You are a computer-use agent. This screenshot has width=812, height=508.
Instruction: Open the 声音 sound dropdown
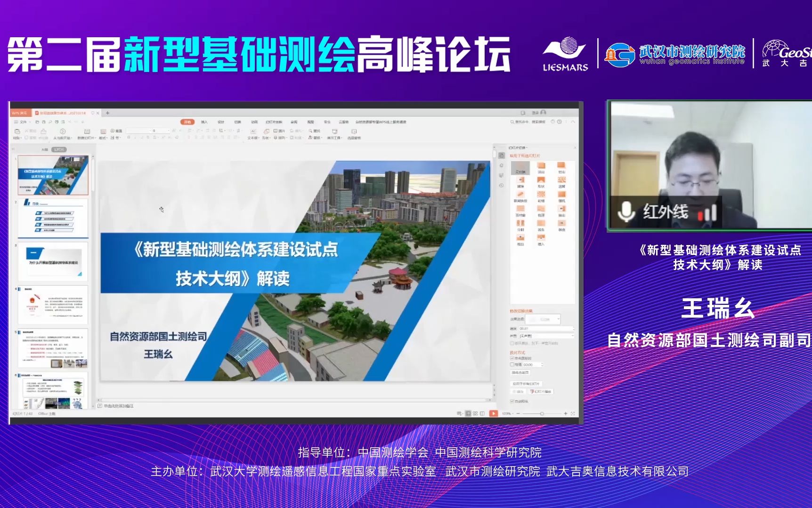click(x=546, y=336)
